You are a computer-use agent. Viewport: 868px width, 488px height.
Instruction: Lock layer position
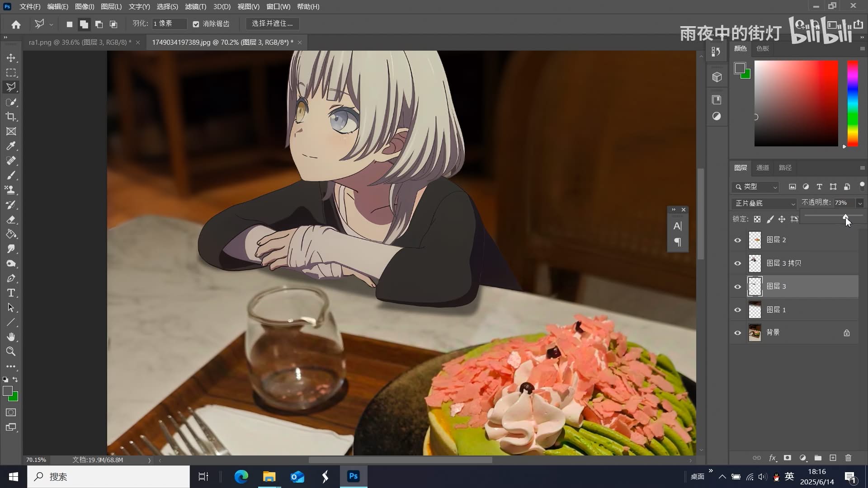coord(782,219)
